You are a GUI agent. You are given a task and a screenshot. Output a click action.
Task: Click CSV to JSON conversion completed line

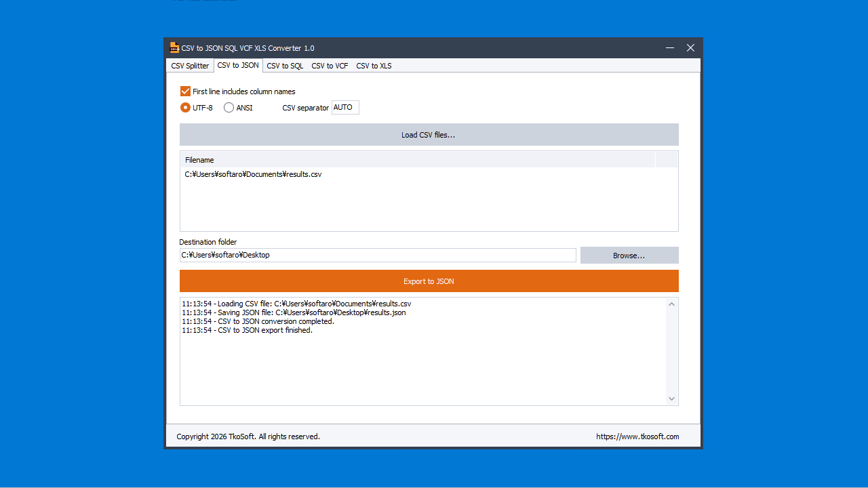258,321
